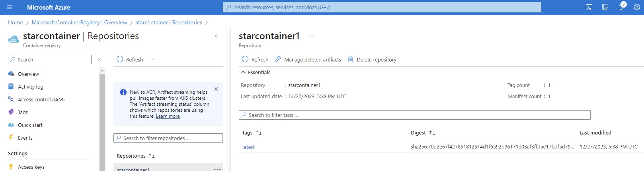Click the global search resources box
The image size is (644, 172).
point(382,7)
